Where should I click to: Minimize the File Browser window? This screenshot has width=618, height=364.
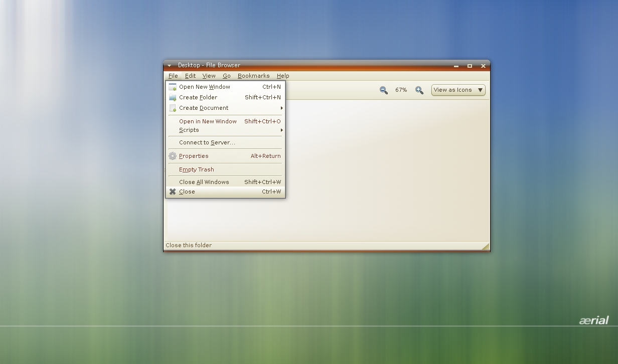pyautogui.click(x=456, y=66)
